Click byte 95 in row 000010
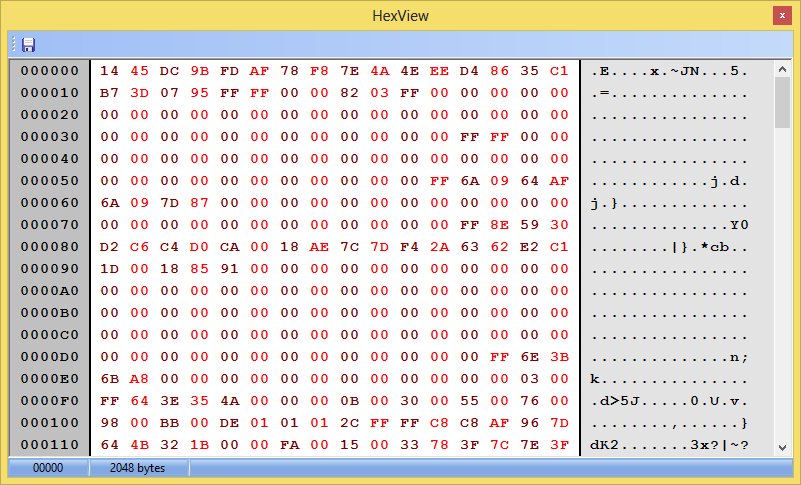Screen dimensions: 801x485 199,93
